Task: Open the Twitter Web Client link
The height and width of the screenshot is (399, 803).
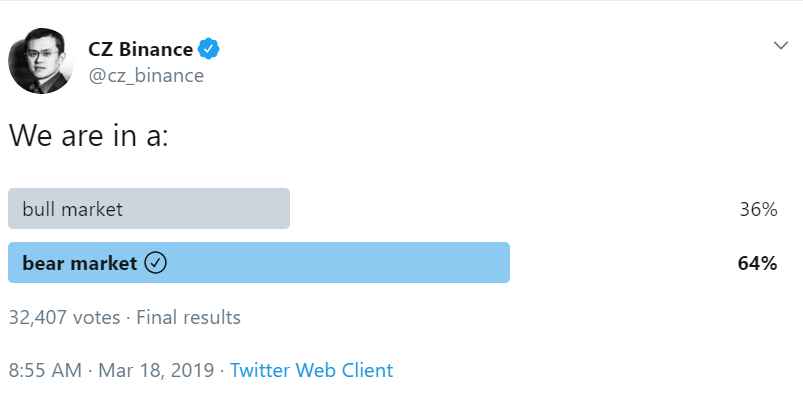Action: click(311, 370)
